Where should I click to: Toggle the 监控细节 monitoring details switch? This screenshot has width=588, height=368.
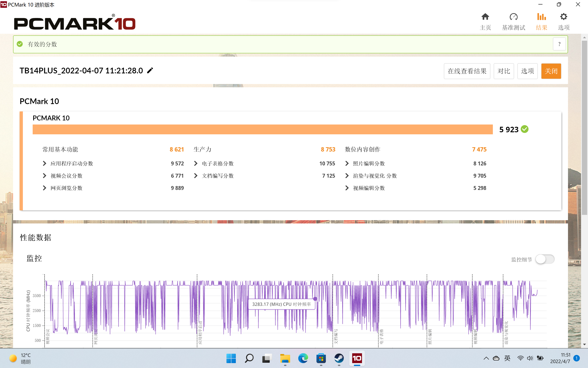(x=545, y=259)
